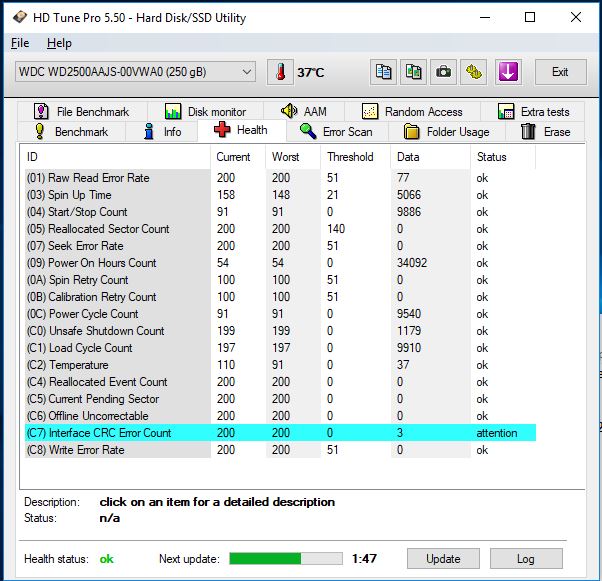Switch to the Disk monitor tab
The image size is (602, 581).
click(x=205, y=112)
